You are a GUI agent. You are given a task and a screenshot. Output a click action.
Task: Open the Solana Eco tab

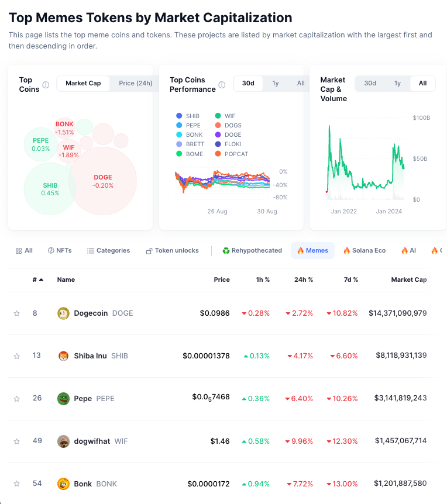pos(365,251)
